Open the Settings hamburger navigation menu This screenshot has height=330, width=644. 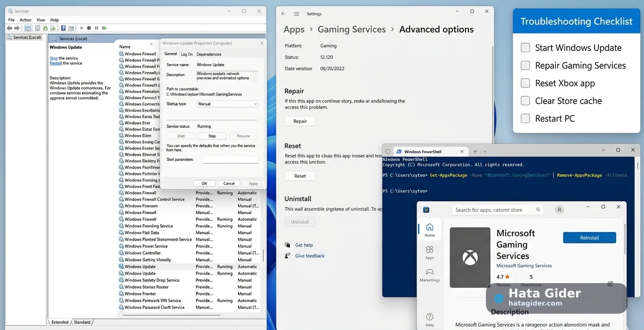(x=297, y=14)
